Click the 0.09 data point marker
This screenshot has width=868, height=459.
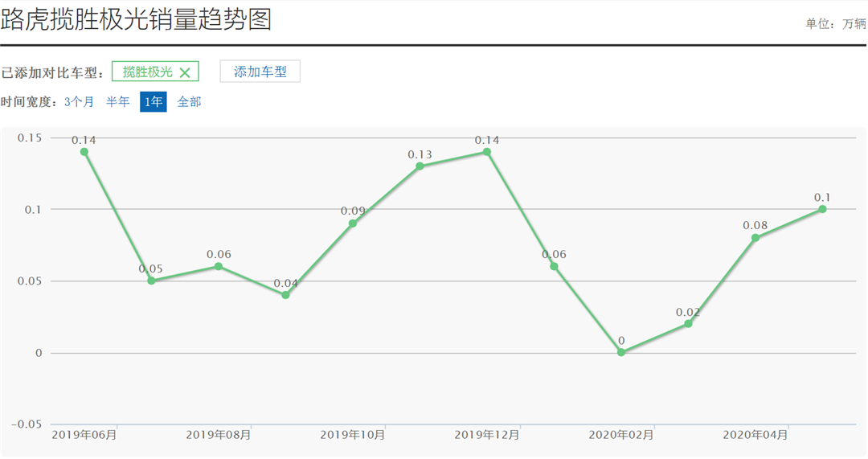pos(353,223)
